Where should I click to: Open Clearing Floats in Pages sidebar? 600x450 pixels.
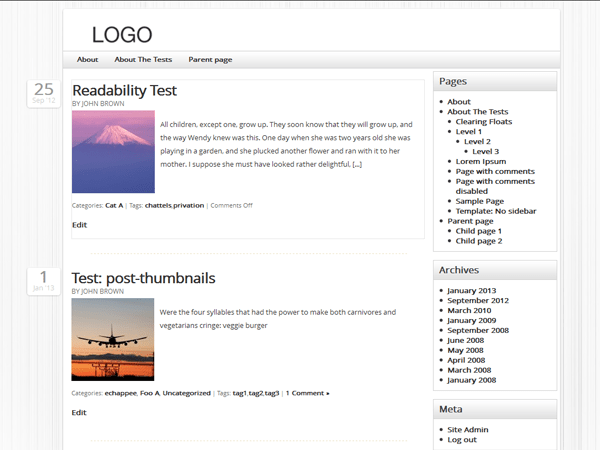tap(484, 122)
